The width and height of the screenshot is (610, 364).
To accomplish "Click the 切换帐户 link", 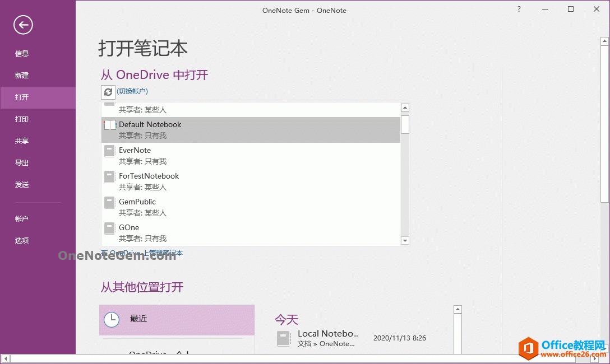I will (x=132, y=91).
